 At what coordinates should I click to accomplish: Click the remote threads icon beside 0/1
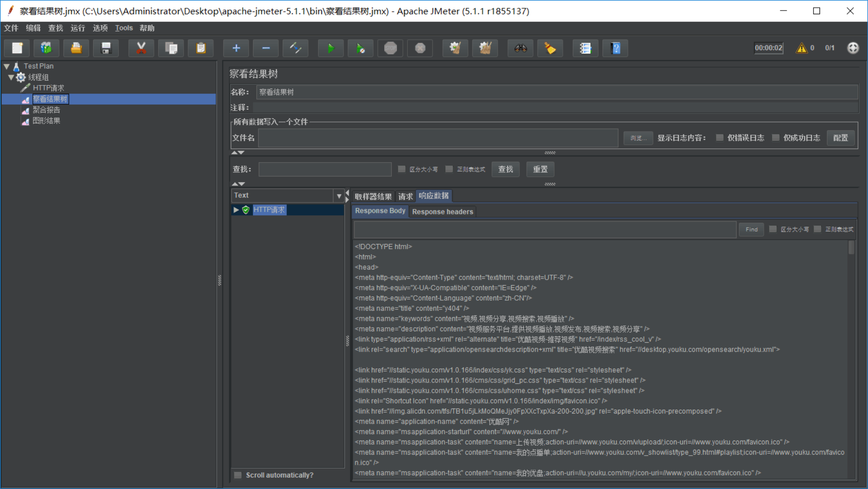853,48
